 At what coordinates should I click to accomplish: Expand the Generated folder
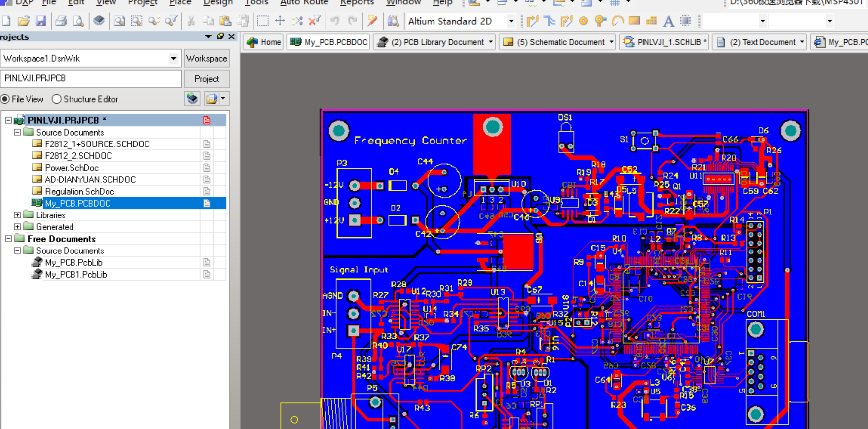17,227
